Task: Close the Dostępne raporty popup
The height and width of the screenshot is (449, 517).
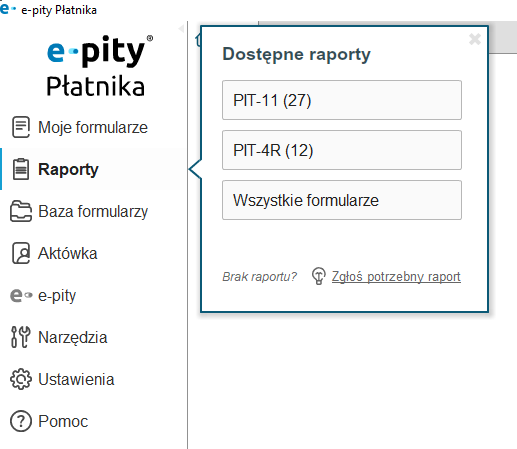Action: pyautogui.click(x=475, y=39)
